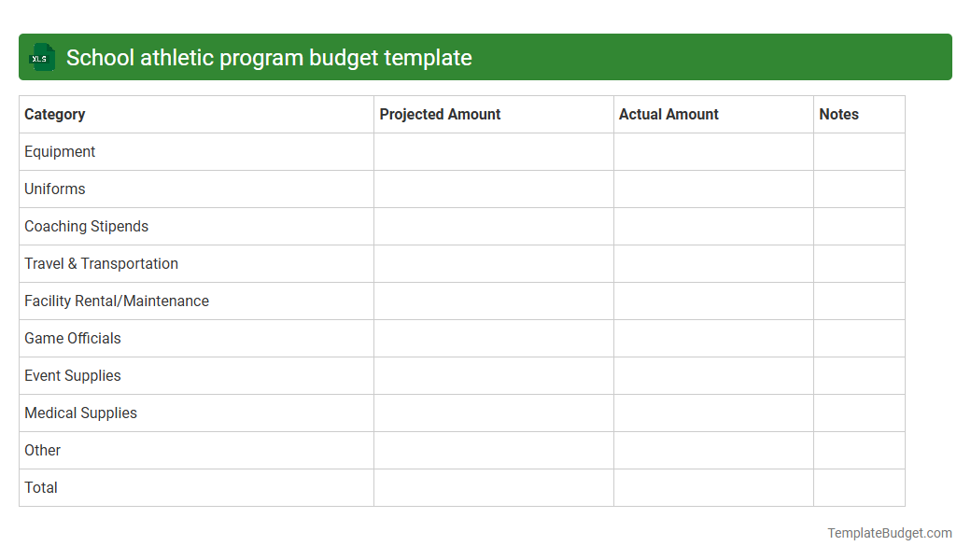
Task: Select the Game Officials category
Action: click(x=72, y=338)
